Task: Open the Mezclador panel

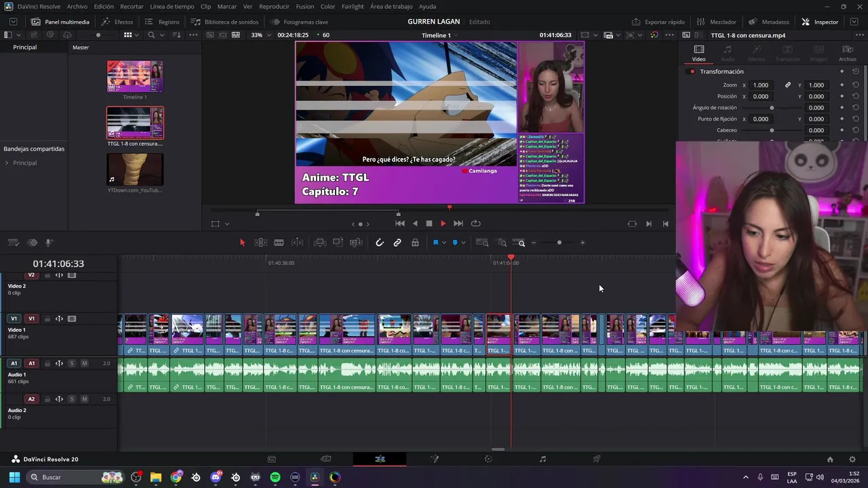Action: [717, 22]
